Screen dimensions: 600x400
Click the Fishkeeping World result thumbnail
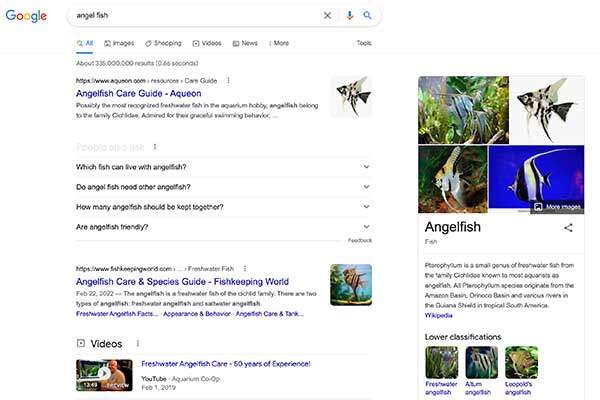tap(351, 285)
